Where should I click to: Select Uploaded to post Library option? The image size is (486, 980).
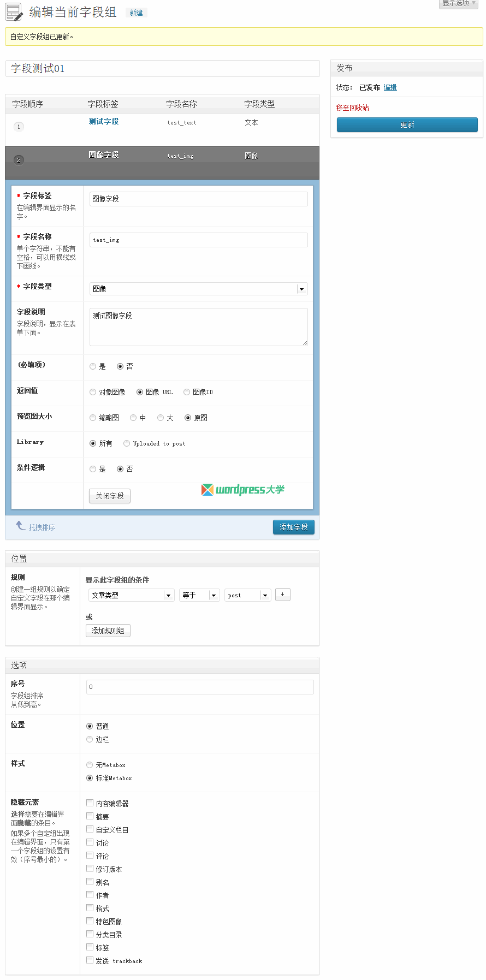(x=127, y=443)
